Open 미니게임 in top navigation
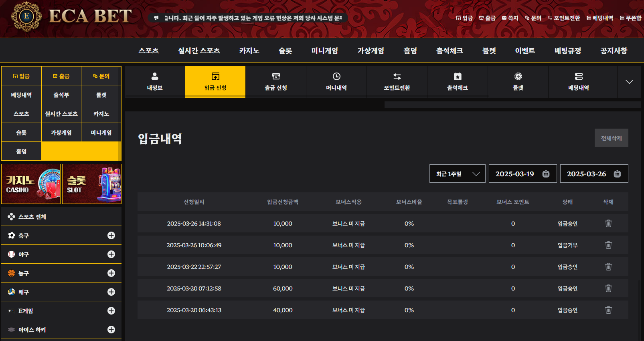 tap(324, 51)
